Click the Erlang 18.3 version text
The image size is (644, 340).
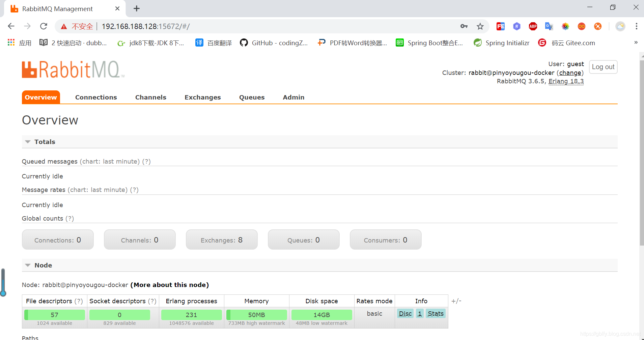[x=566, y=81]
